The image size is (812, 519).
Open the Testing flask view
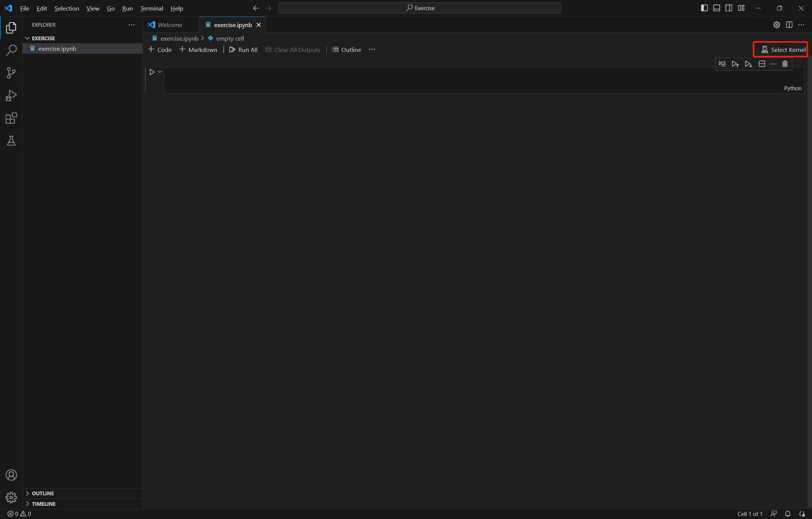[11, 141]
